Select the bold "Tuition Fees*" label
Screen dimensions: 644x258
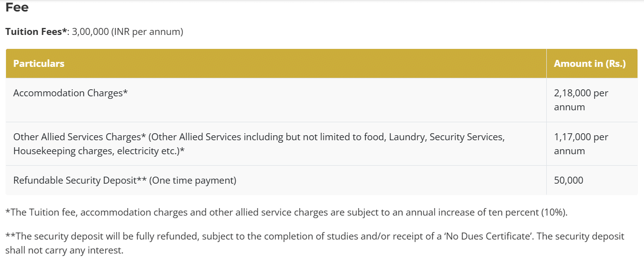[x=36, y=31]
